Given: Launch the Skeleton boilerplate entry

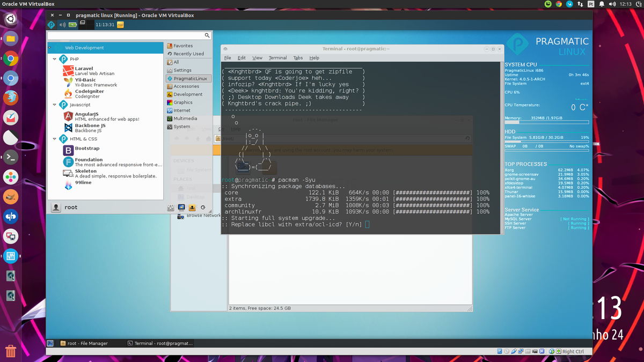Looking at the screenshot, I should [x=109, y=173].
